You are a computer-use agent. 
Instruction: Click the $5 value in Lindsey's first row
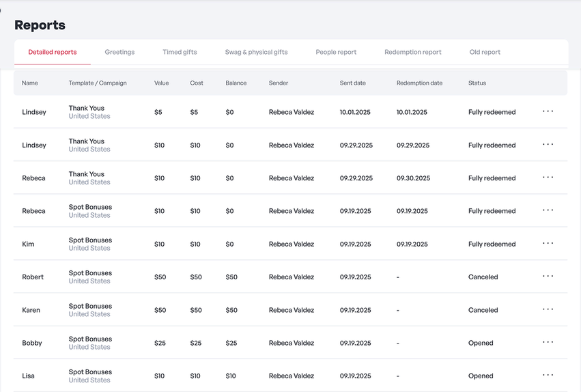pos(158,112)
